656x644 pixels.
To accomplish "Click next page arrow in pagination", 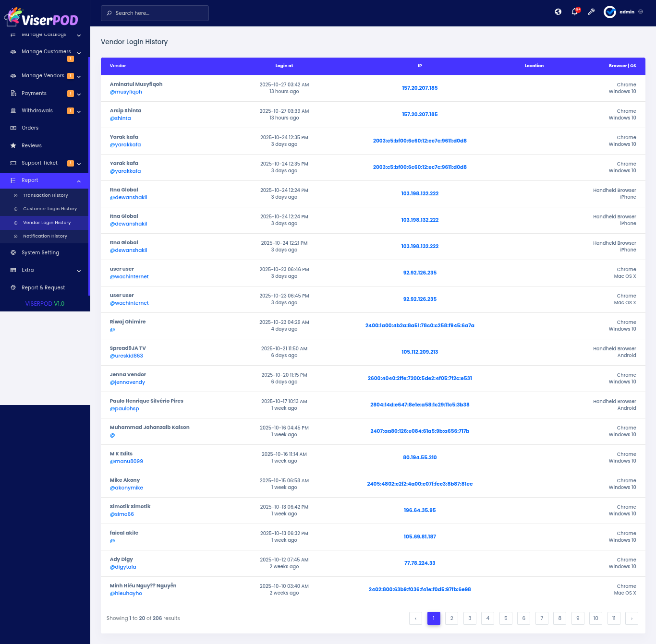I will pos(632,618).
